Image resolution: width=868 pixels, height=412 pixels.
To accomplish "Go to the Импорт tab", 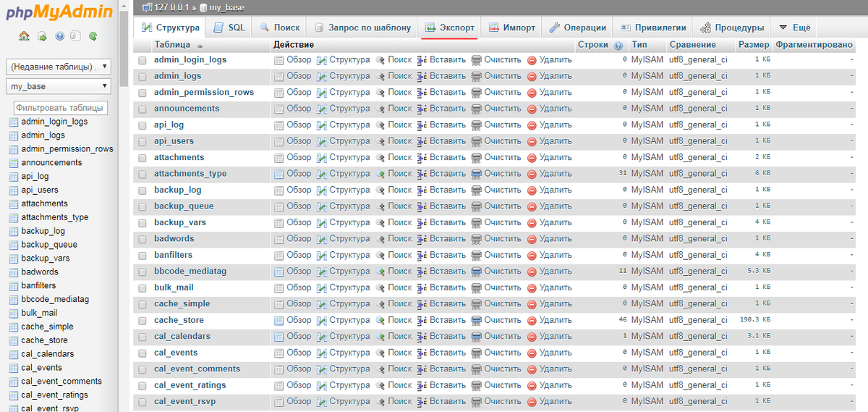I will click(x=511, y=28).
